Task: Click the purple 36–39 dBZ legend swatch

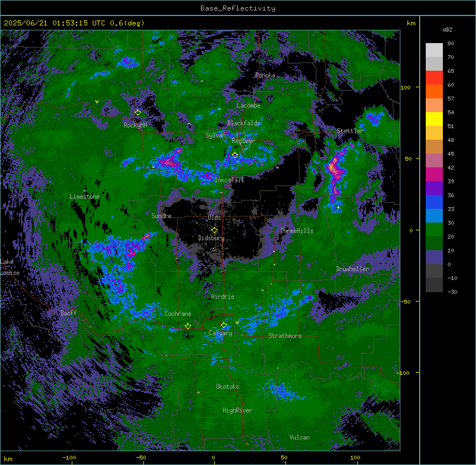Action: 434,188
